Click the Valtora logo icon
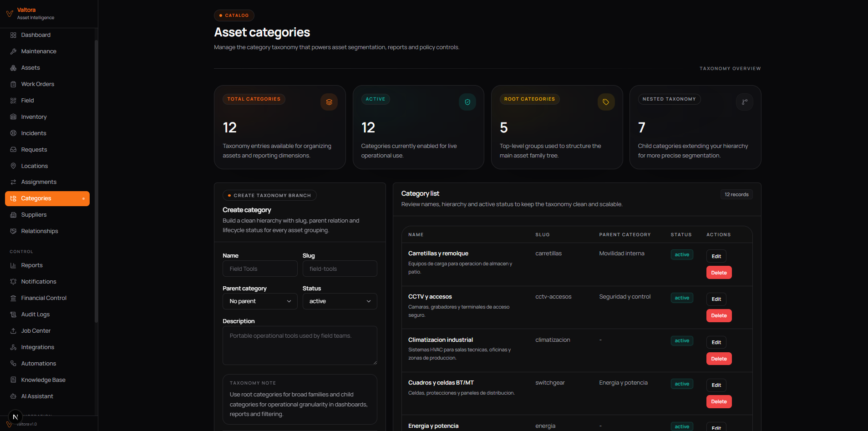Screen dimensions: 868x431 point(9,14)
